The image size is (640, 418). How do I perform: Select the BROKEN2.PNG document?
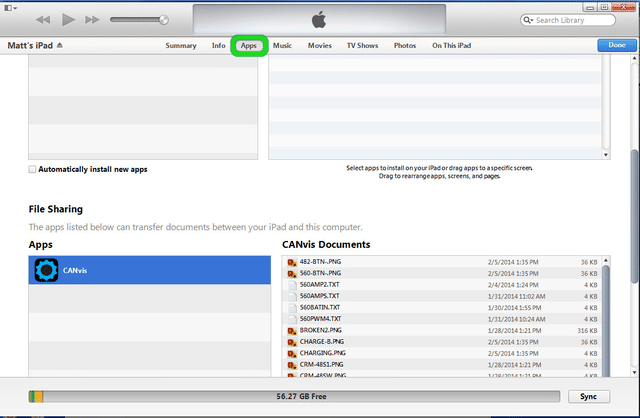pyautogui.click(x=443, y=330)
